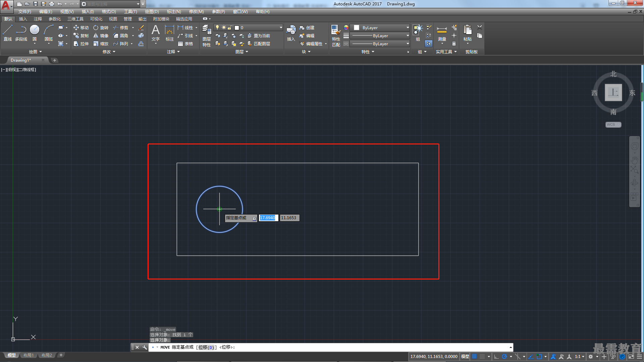Click the 置为当前 (Make Current) layer button
The width and height of the screenshot is (644, 362).
click(x=259, y=36)
